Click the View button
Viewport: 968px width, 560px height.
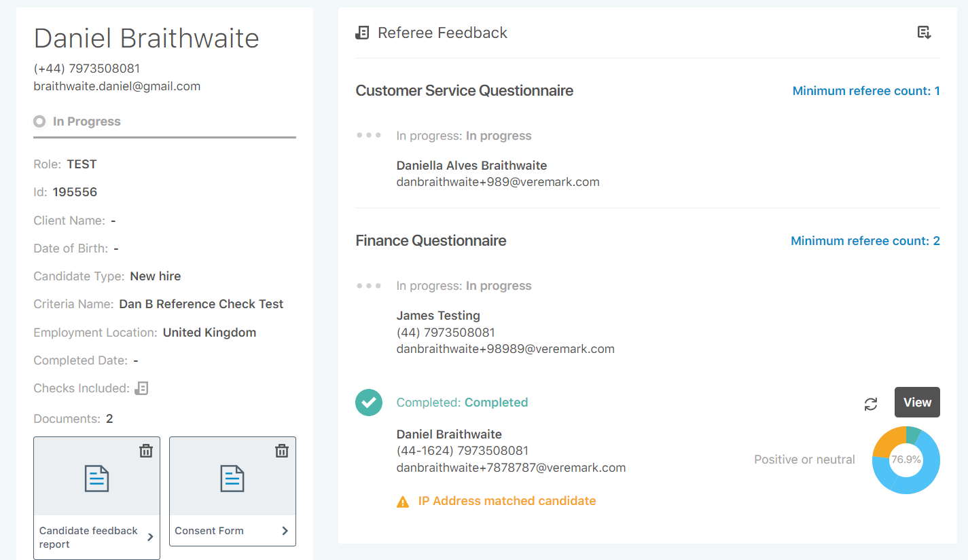pos(917,403)
